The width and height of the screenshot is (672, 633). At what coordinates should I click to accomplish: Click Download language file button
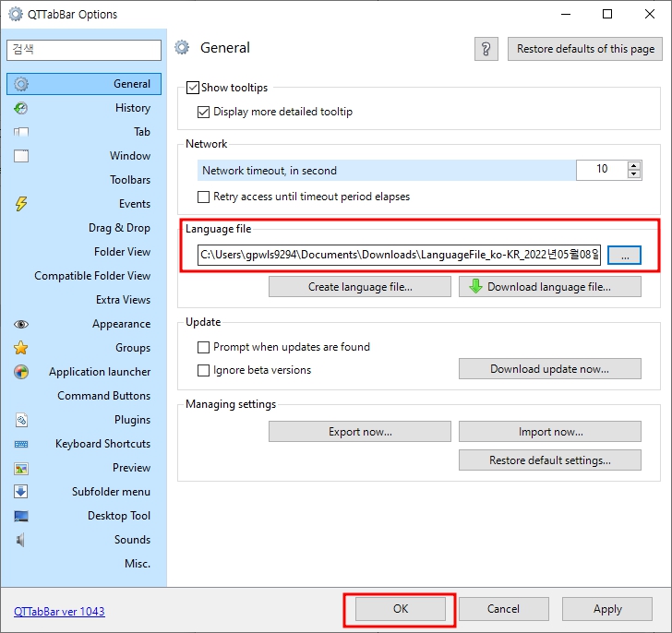[550, 287]
